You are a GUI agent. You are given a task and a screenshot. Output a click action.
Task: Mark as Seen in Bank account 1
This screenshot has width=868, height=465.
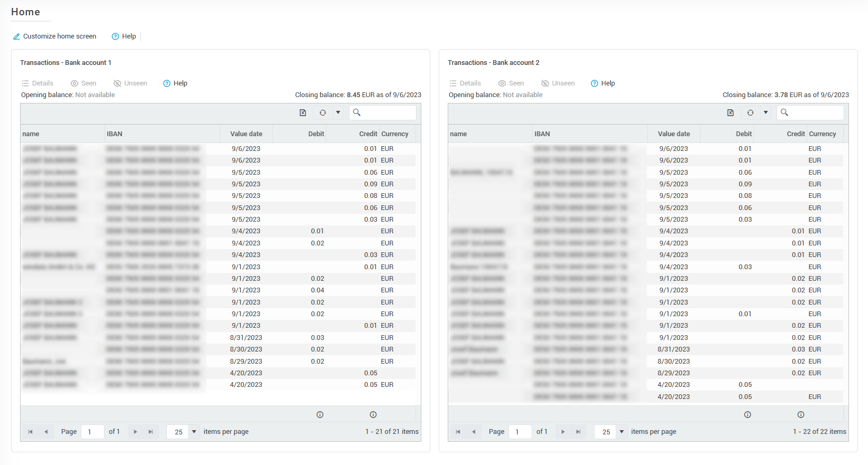pos(83,83)
